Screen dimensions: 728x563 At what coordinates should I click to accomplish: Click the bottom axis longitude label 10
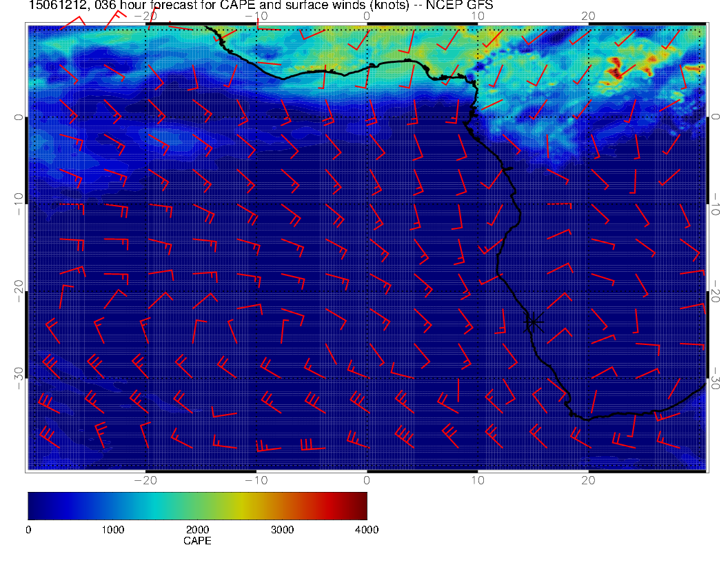[x=477, y=480]
